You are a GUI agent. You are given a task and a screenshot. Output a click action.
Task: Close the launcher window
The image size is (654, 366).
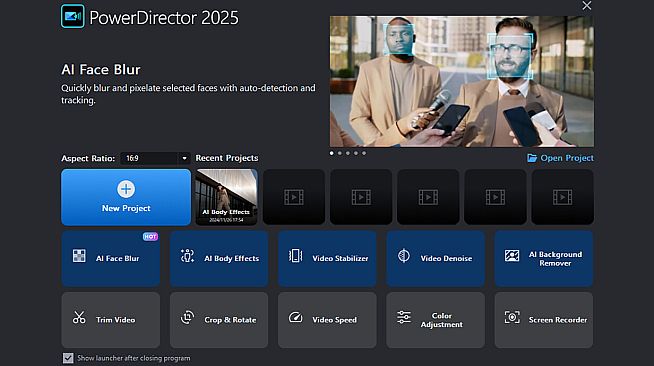click(x=587, y=5)
